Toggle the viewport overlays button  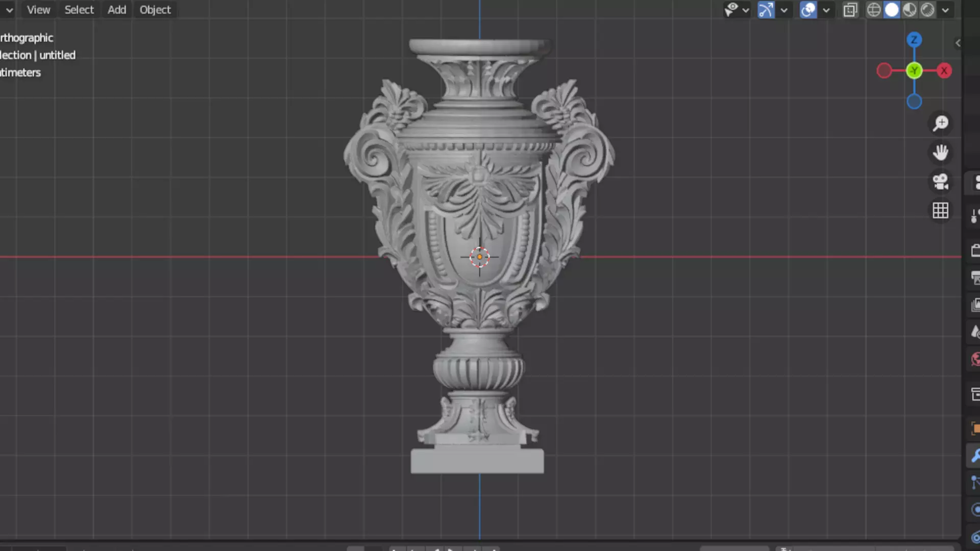808,10
